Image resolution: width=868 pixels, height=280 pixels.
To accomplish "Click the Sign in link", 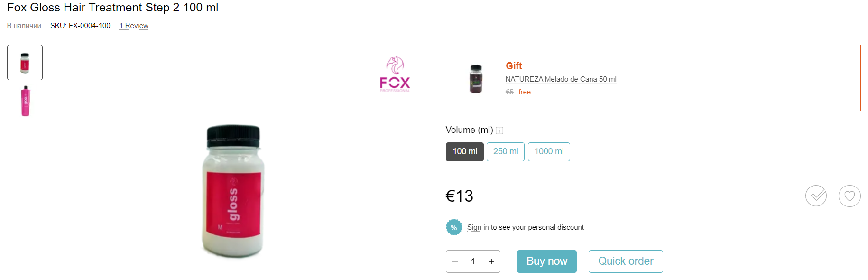I will pos(478,227).
